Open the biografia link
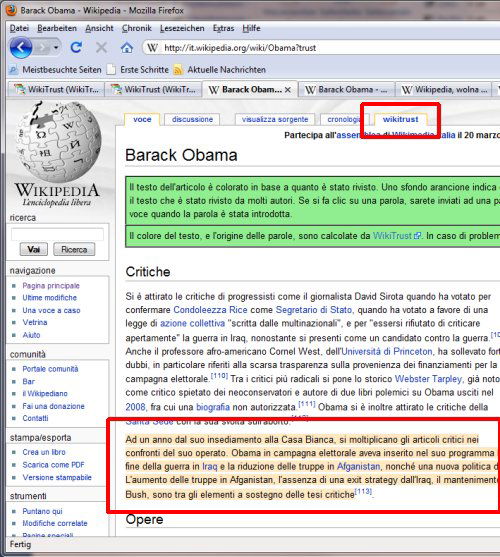500x557 pixels. [213, 407]
